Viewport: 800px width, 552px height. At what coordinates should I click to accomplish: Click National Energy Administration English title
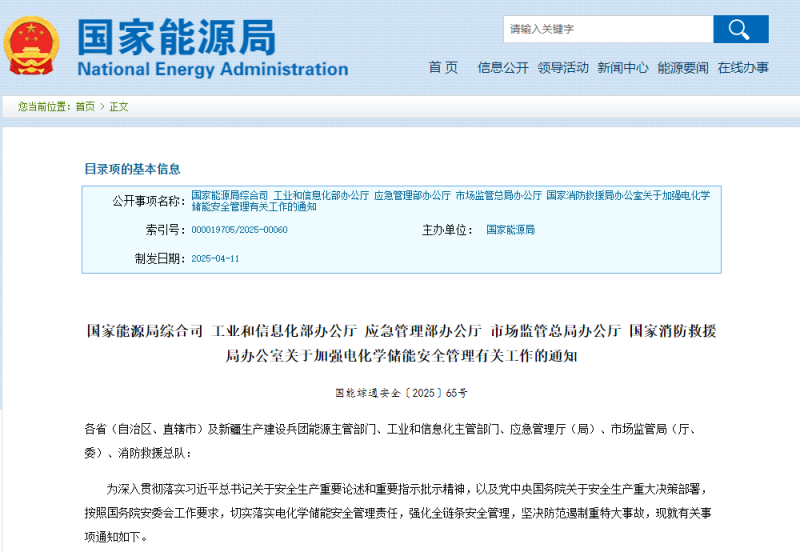[x=213, y=69]
